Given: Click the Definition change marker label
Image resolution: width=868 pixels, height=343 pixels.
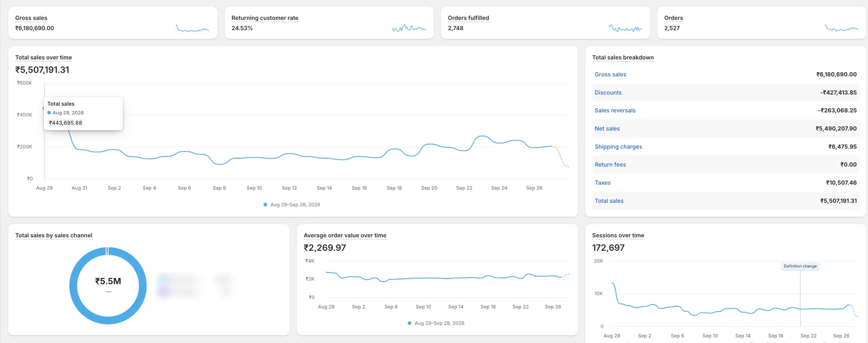Looking at the screenshot, I should tap(800, 266).
